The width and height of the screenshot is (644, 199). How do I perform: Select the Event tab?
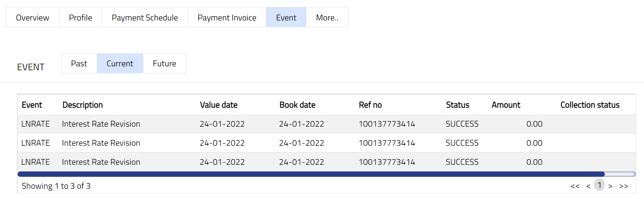coord(286,18)
